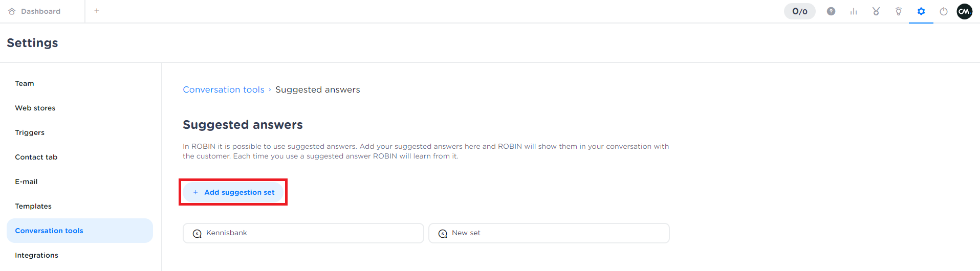The image size is (980, 271).
Task: Select Contact tab in sidebar
Action: click(x=36, y=157)
